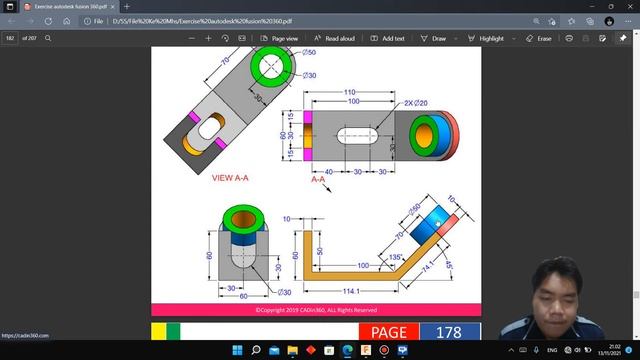Image resolution: width=640 pixels, height=360 pixels.
Task: Click the microphone tray icon
Action: click(x=536, y=350)
